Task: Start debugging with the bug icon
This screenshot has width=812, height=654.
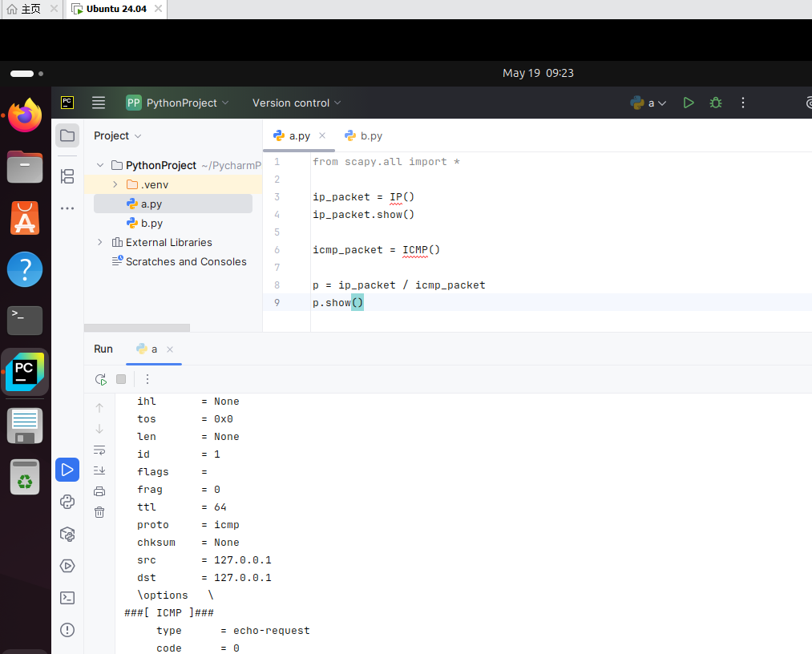Action: [716, 103]
